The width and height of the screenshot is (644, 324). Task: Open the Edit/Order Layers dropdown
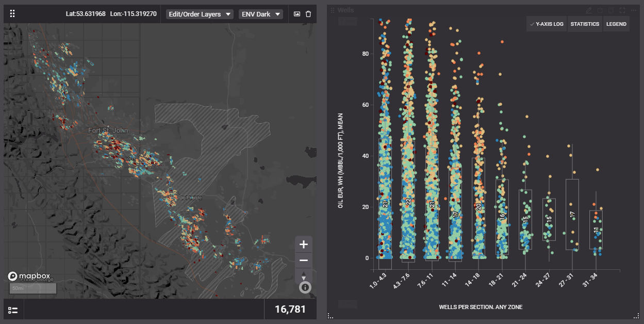pos(200,14)
